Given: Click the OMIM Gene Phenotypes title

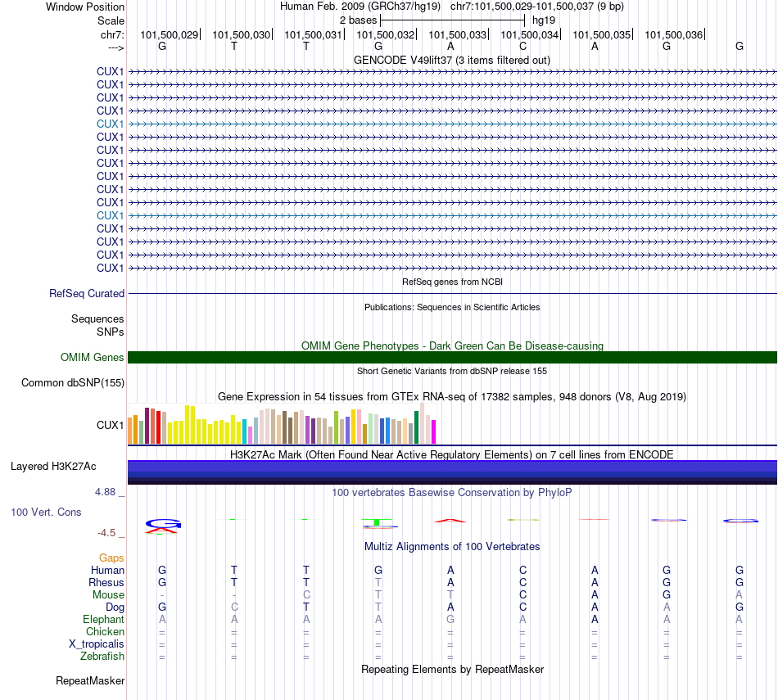Looking at the screenshot, I should [x=452, y=345].
